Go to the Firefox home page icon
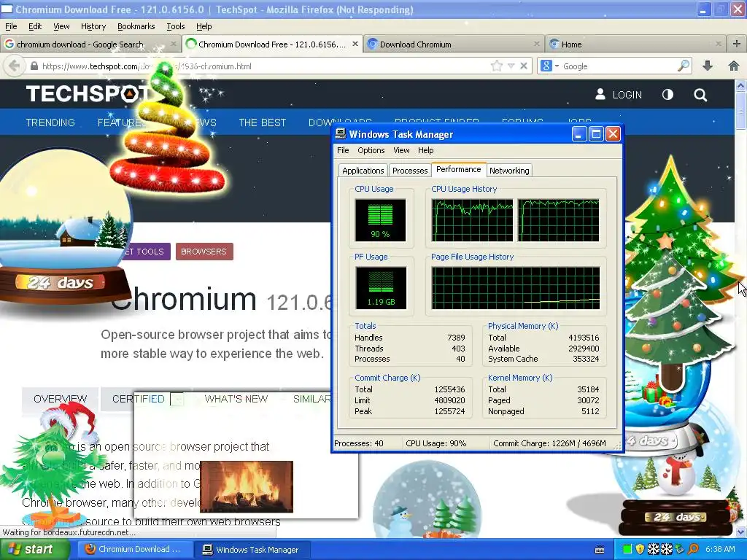Viewport: 747px width, 560px height. click(x=734, y=66)
